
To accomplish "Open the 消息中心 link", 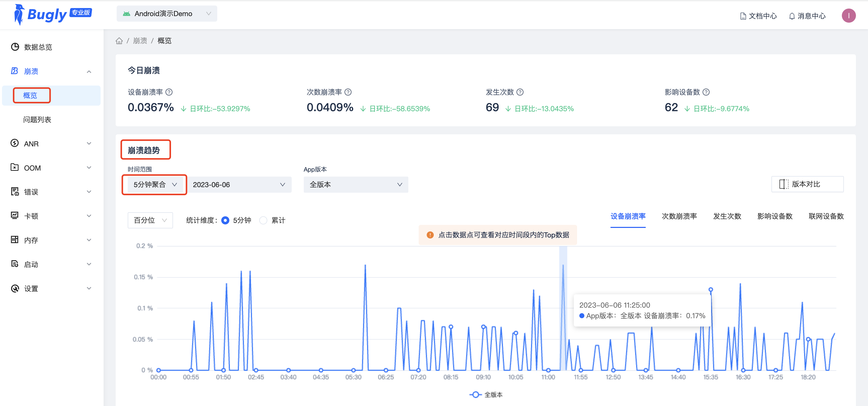I will (807, 16).
